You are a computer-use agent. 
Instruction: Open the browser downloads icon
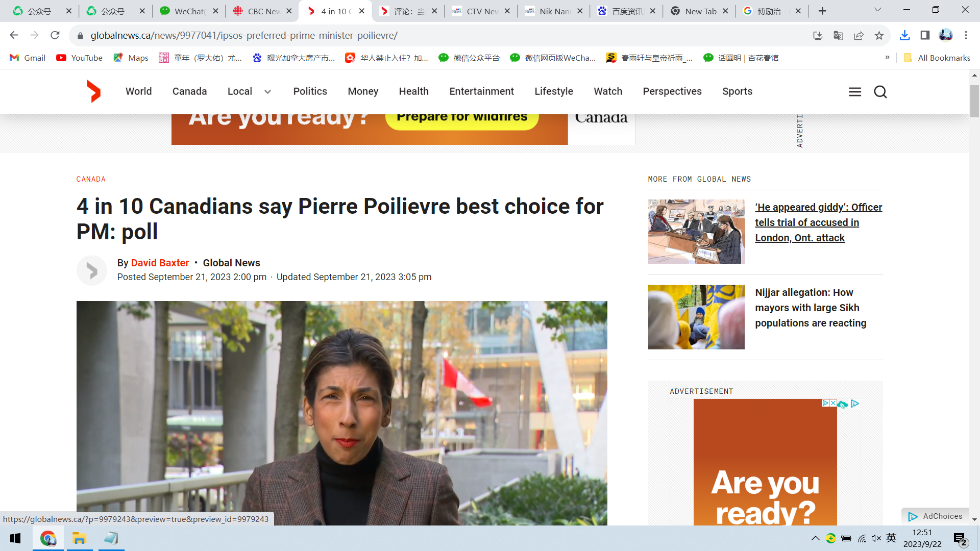pos(904,35)
